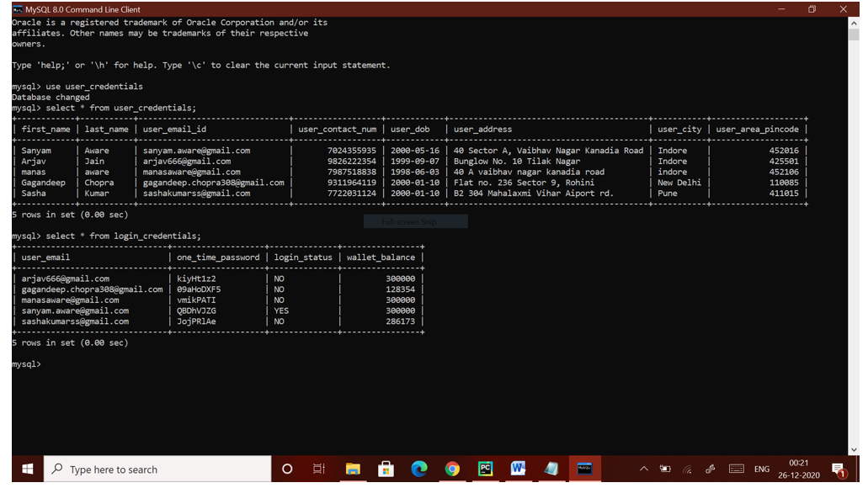
Task: Click the YES login_status value
Action: tap(281, 311)
